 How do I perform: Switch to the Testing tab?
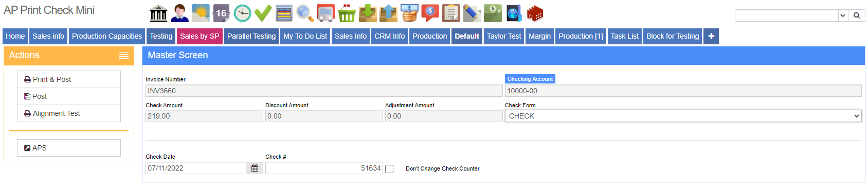[161, 36]
